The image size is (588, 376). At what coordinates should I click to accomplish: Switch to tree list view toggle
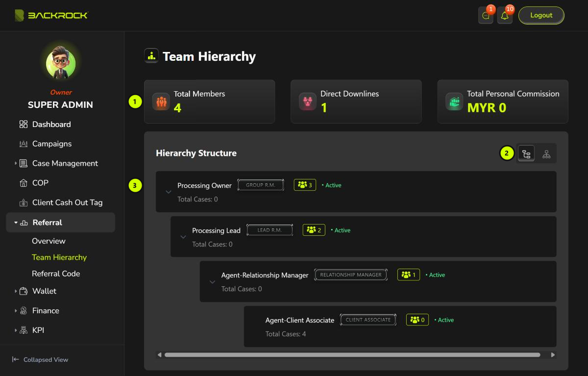click(x=526, y=154)
